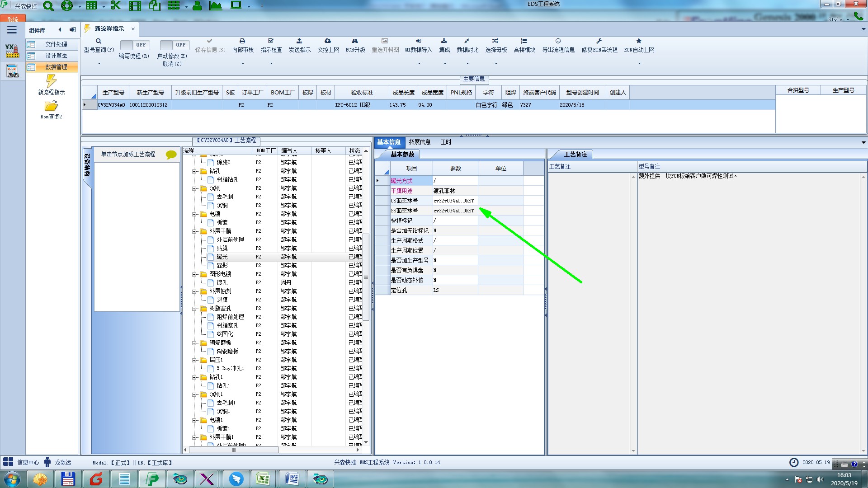Select 镀孔 step in process tree
This screenshot has width=868, height=488.
[x=222, y=282]
